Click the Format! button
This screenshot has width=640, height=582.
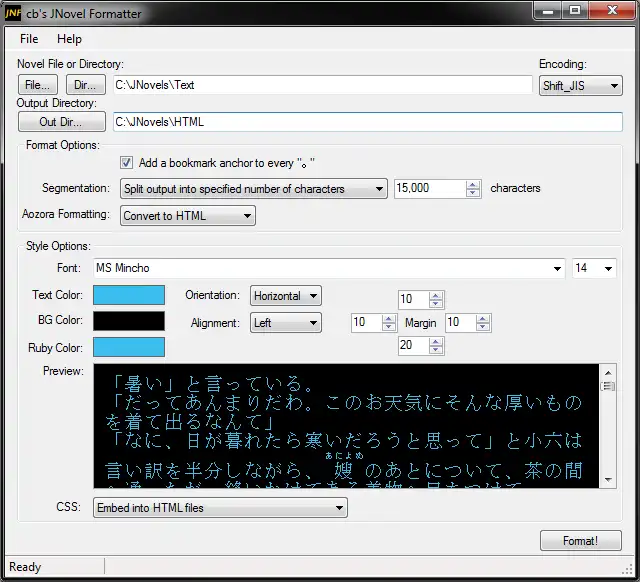tap(580, 541)
